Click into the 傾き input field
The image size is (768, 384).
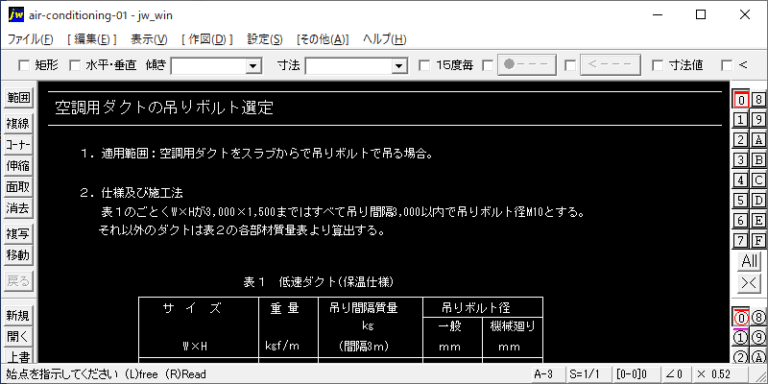click(x=208, y=66)
